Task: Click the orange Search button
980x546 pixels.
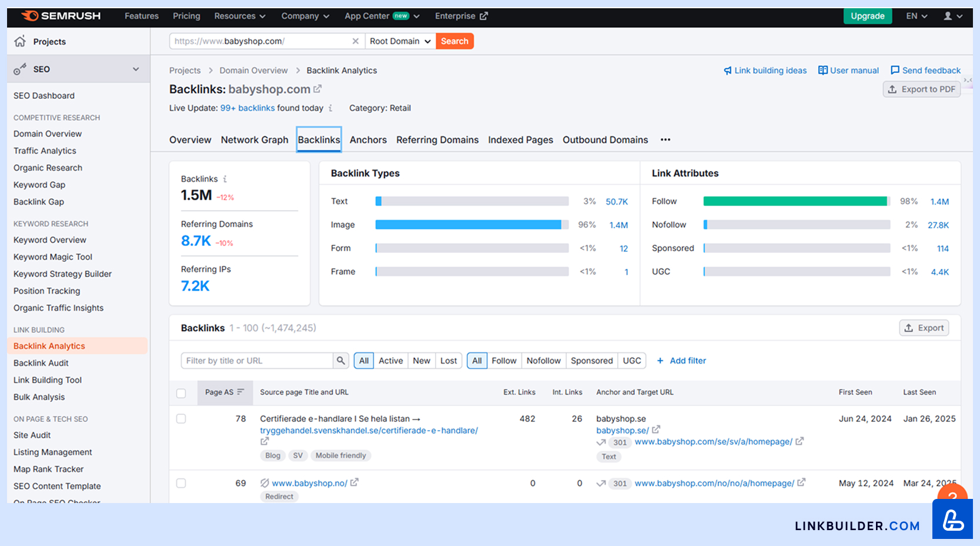Action: (454, 41)
